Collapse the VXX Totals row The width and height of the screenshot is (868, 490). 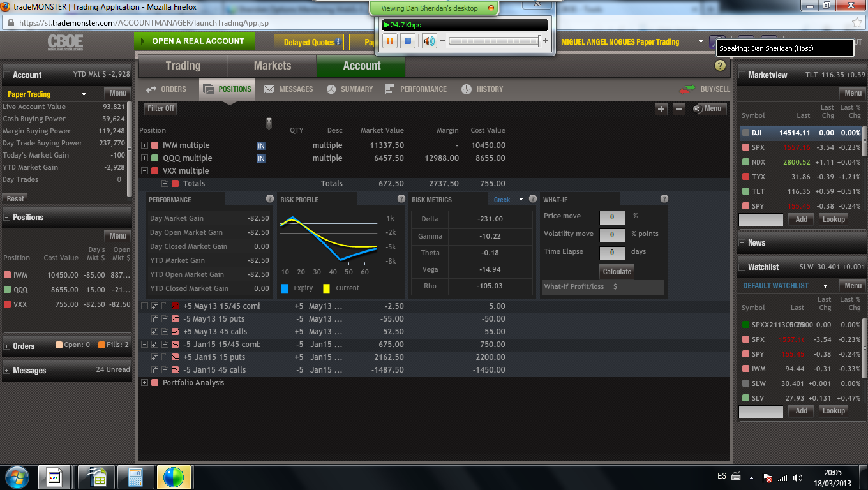tap(165, 184)
